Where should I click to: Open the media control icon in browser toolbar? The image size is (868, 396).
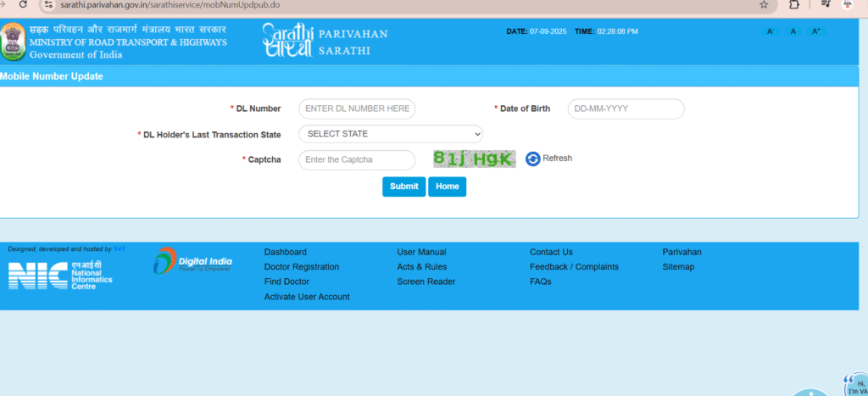(x=826, y=4)
